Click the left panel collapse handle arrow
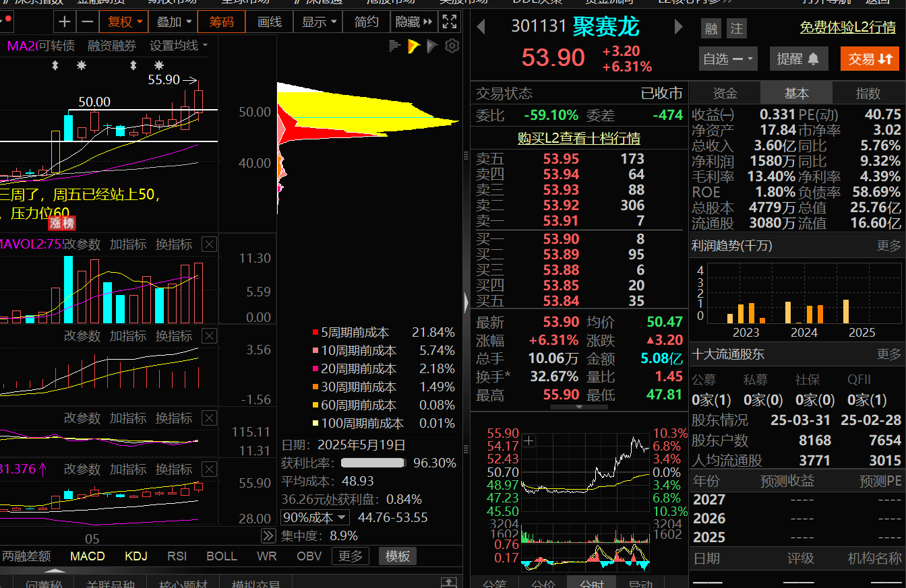This screenshot has width=906, height=588. [x=466, y=302]
